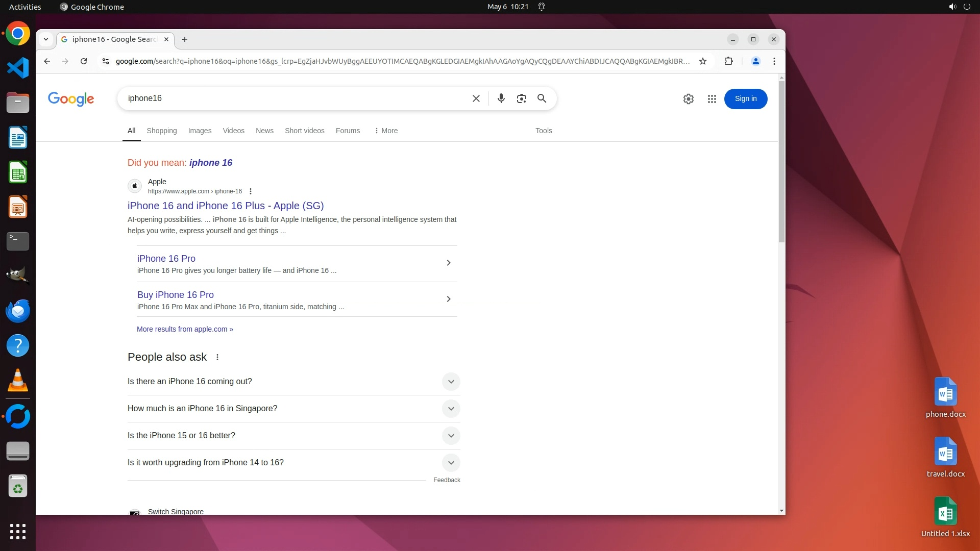Expand 'Is there an iPhone 16 coming out?'
Viewport: 980px width, 551px height.
[x=451, y=382]
